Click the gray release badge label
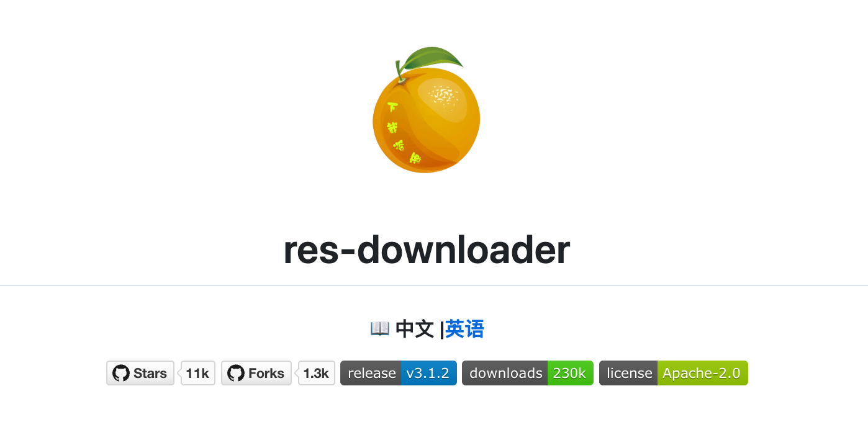Viewport: 868px width, 422px height. (371, 373)
